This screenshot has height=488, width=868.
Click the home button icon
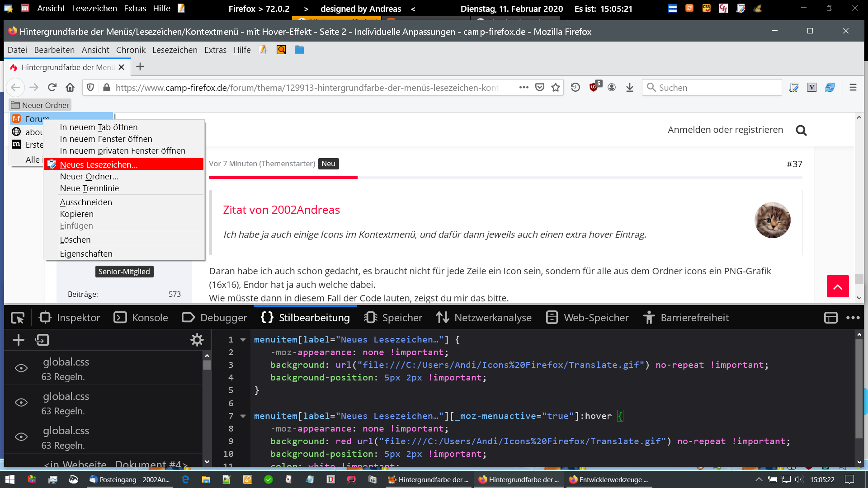70,87
